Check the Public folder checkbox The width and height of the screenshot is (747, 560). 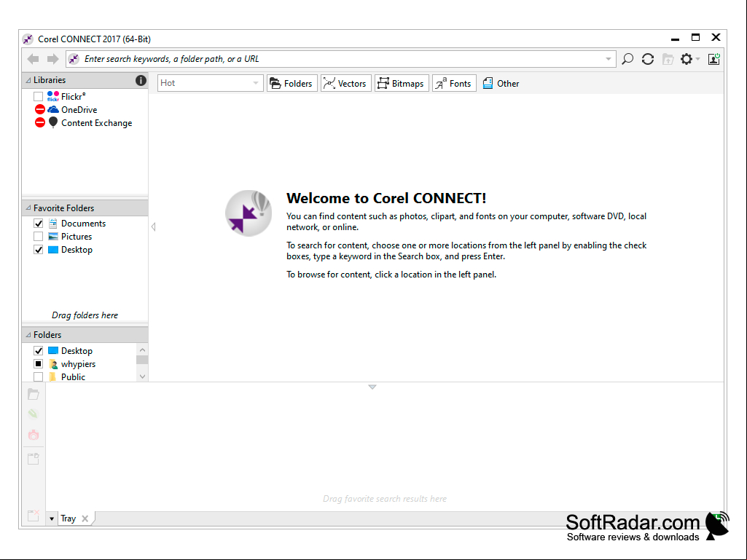[x=38, y=377]
